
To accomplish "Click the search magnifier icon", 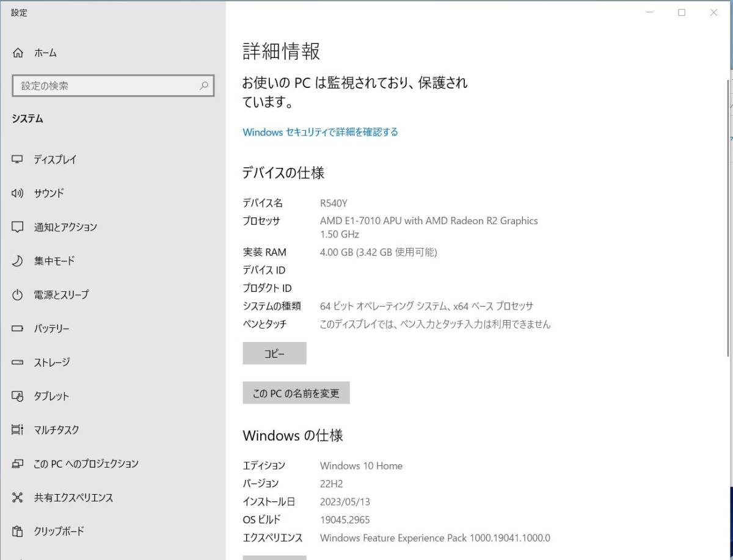I will point(204,86).
